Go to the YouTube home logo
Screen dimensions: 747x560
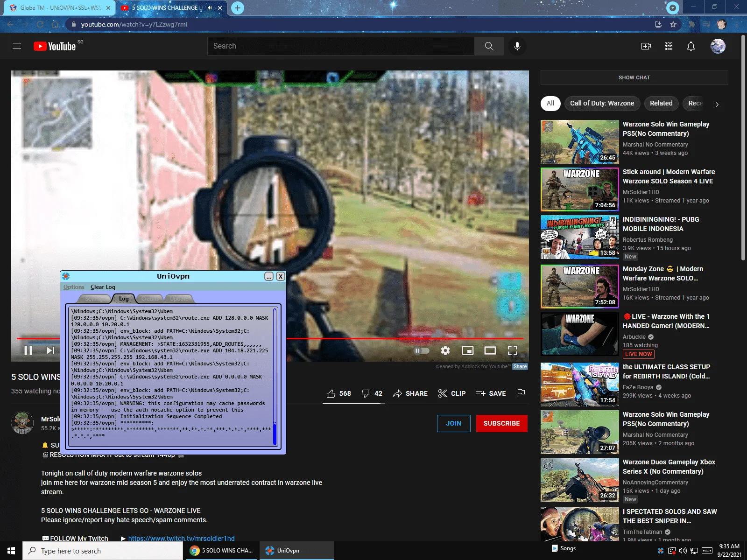[55, 46]
